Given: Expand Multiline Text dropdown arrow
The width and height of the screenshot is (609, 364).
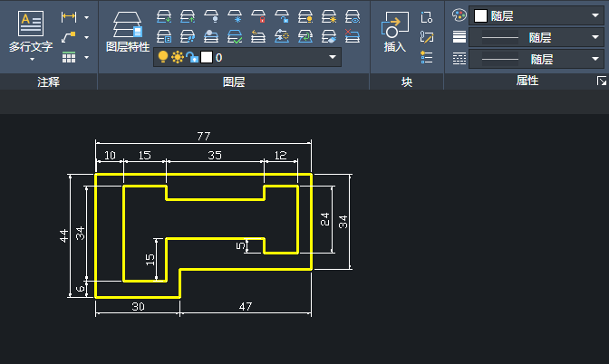Looking at the screenshot, I should [x=33, y=60].
